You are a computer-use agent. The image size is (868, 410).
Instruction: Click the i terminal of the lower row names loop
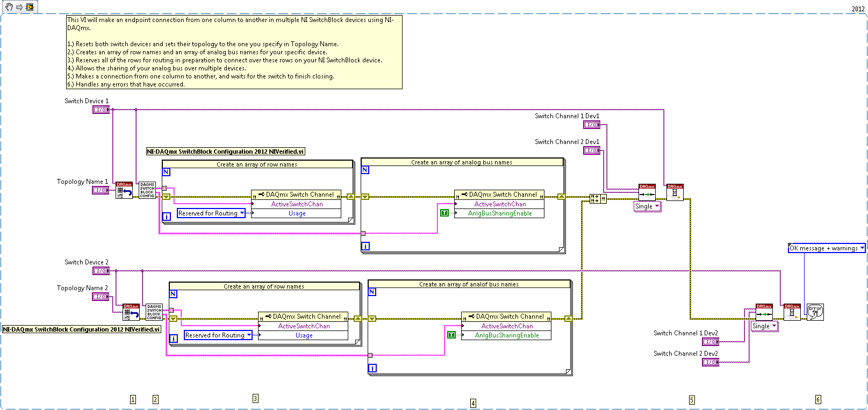174,339
